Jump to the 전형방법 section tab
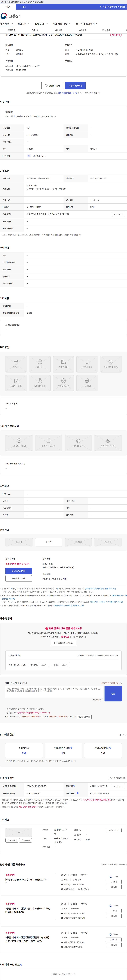The image size is (127, 980). click(x=106, y=30)
